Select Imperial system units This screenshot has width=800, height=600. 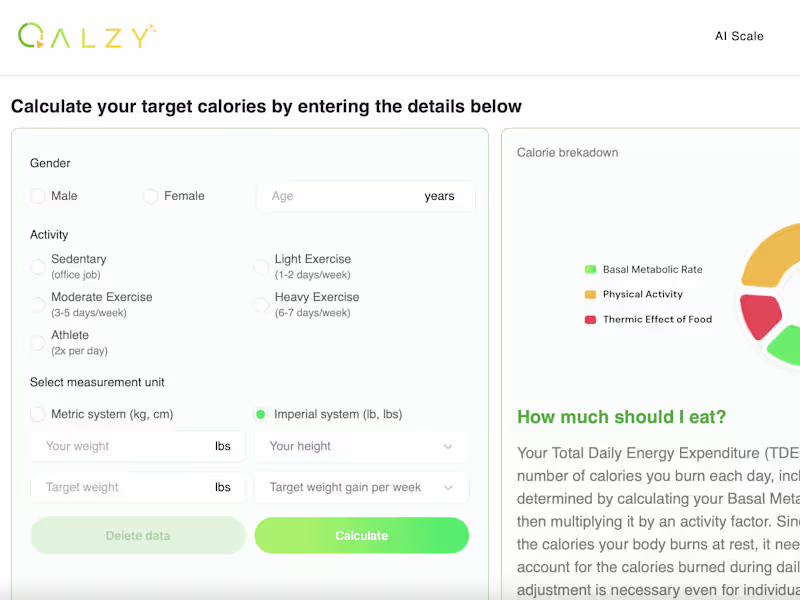(x=261, y=414)
